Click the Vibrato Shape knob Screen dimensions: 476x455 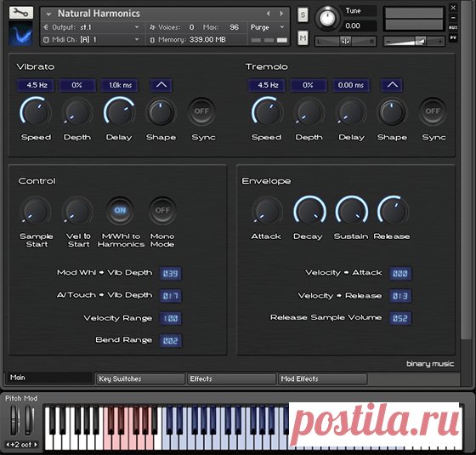(x=161, y=111)
